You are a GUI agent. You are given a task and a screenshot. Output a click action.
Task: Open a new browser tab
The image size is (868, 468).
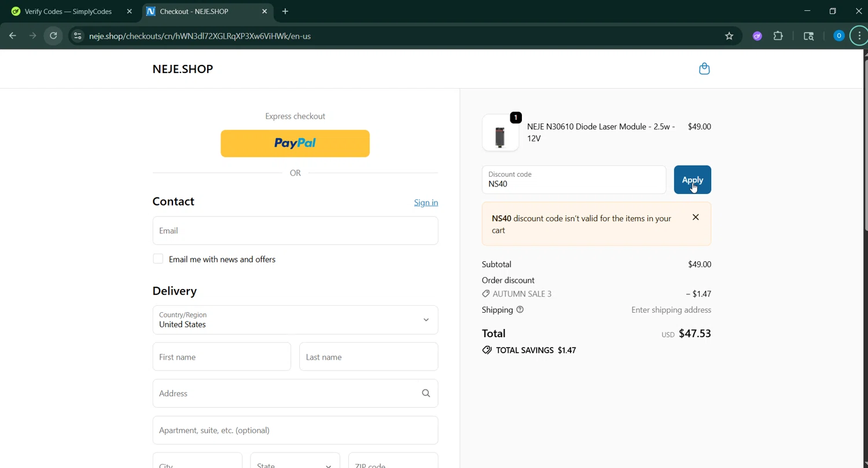tap(285, 11)
